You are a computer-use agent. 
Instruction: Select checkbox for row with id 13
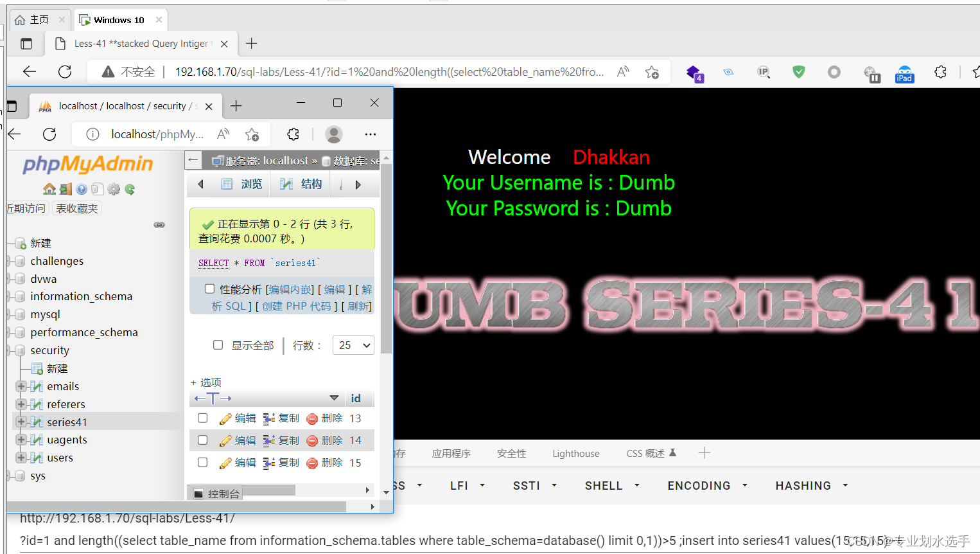click(203, 418)
